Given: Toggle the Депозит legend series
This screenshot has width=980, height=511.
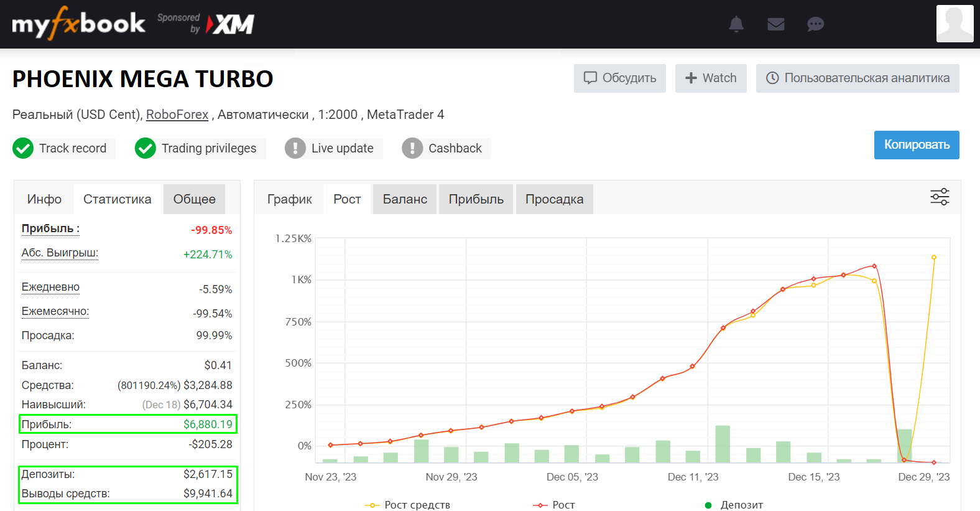Looking at the screenshot, I should 734,505.
